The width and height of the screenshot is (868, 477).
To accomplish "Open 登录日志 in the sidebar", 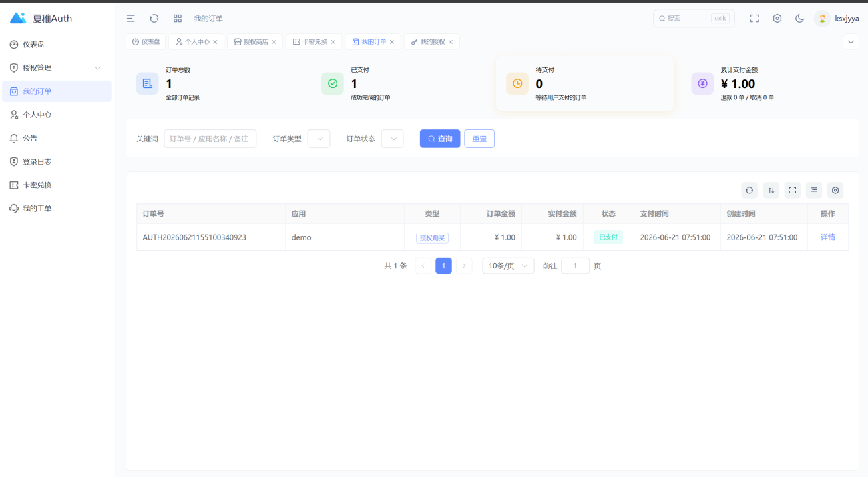I will point(57,161).
